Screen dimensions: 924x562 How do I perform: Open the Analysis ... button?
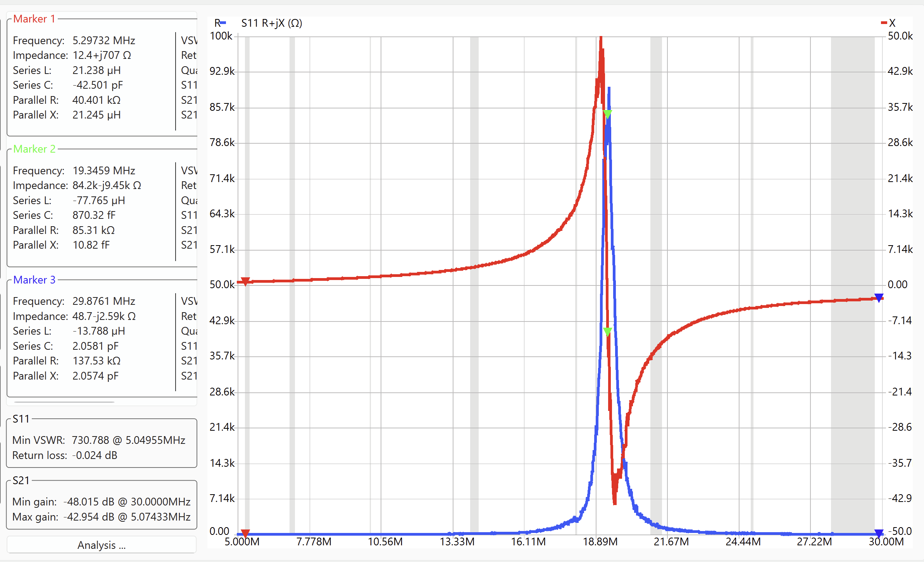102,545
